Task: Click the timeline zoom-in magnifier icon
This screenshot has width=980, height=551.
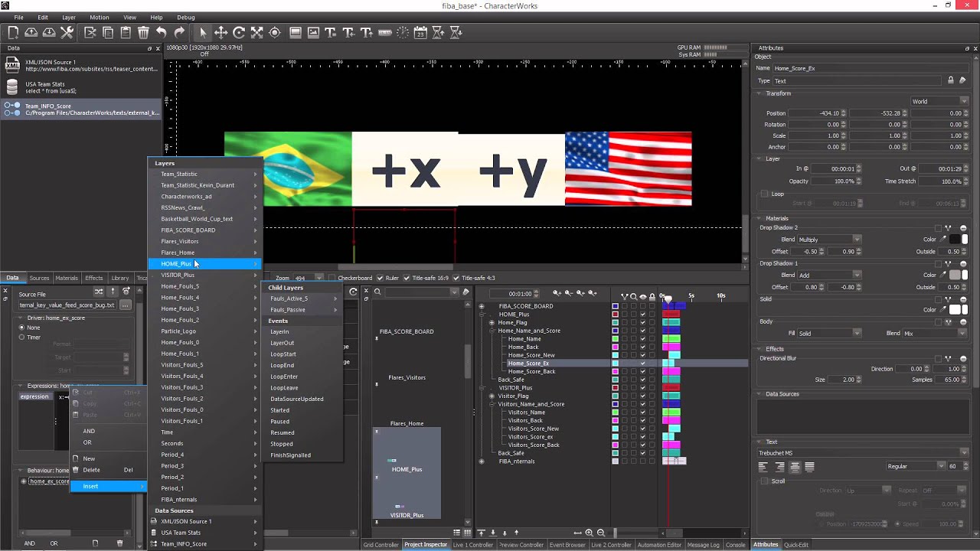Action: (x=589, y=533)
